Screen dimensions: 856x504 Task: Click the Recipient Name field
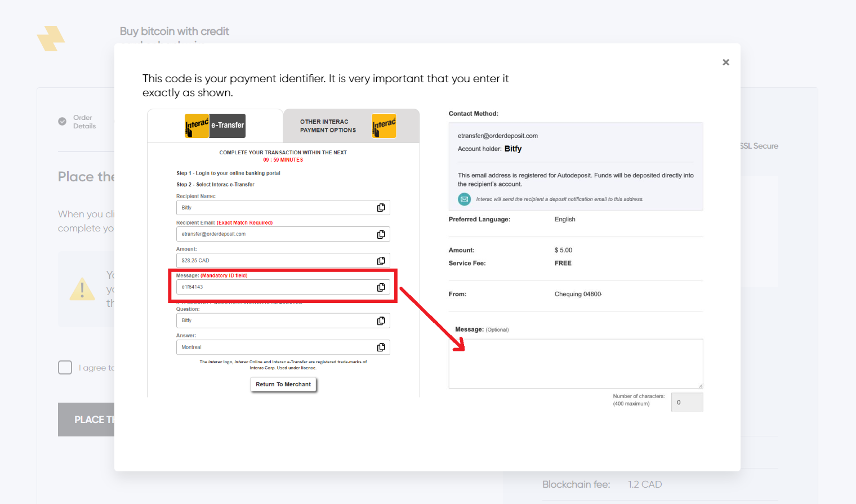point(283,208)
